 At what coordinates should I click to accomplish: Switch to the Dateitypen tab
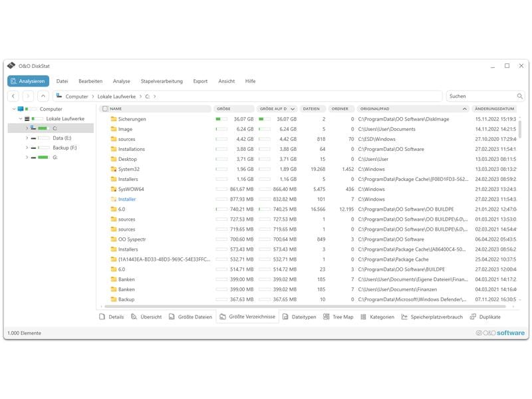point(299,317)
